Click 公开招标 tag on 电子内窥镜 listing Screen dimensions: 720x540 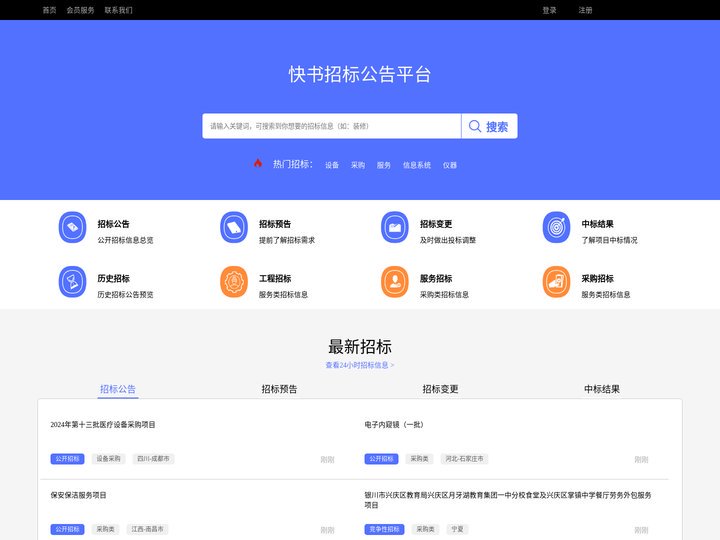click(x=382, y=459)
